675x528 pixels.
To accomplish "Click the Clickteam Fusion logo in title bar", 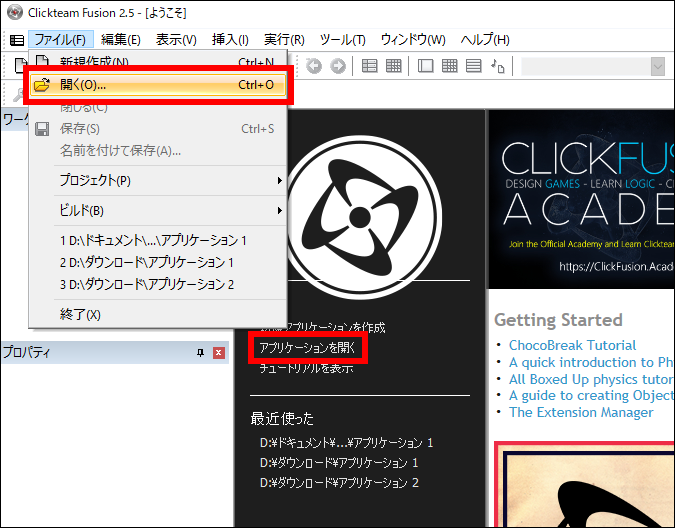I will (x=15, y=12).
